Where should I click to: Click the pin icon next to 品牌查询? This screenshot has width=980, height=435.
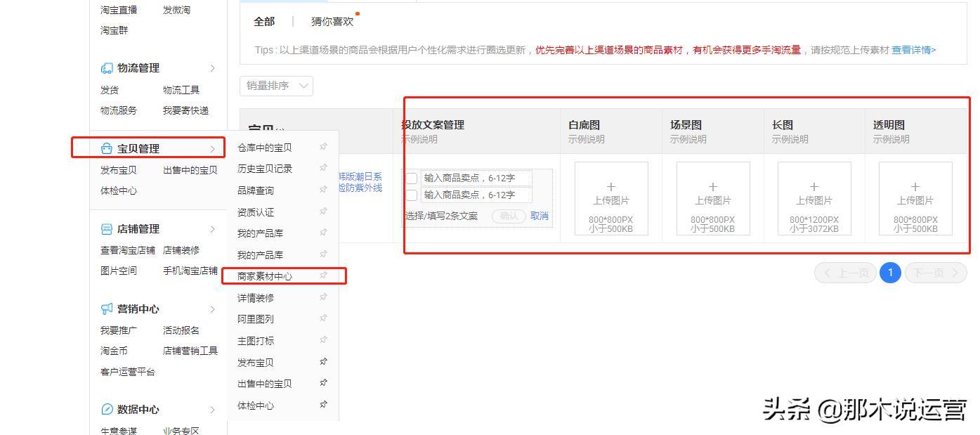[x=323, y=190]
